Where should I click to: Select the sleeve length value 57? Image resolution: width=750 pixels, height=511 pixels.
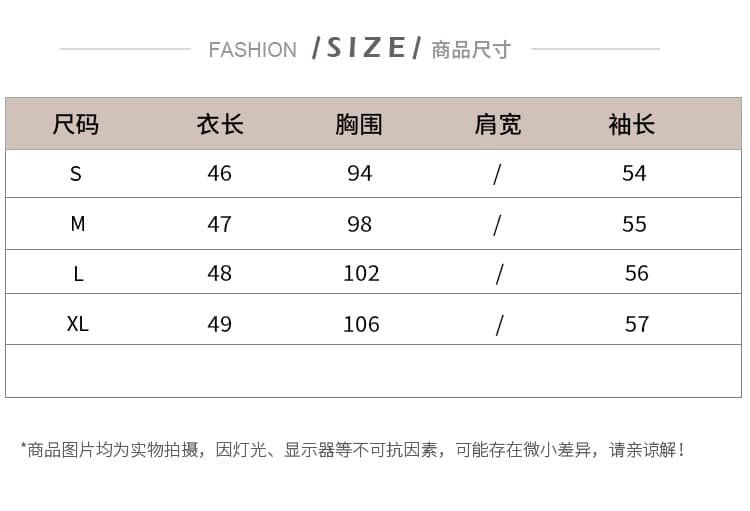637,324
